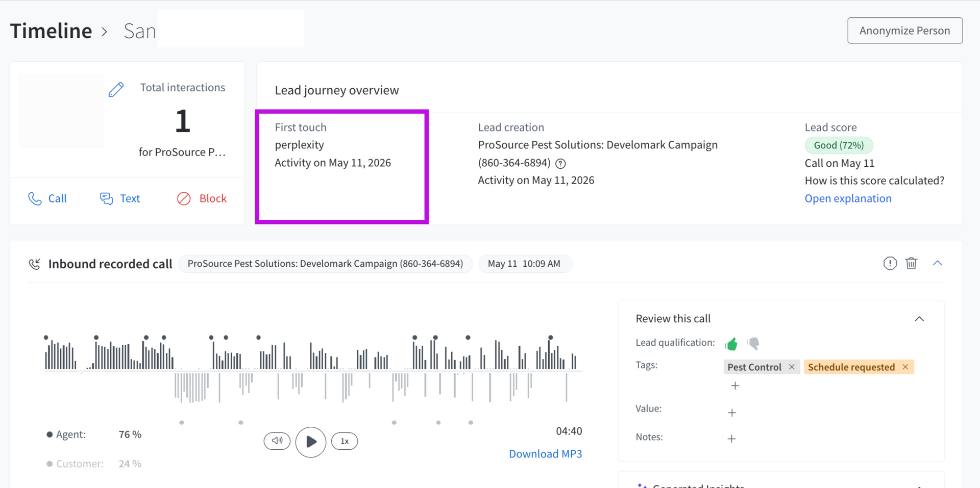Image resolution: width=980 pixels, height=488 pixels.
Task: Click the Text chat bubble icon
Action: point(106,198)
